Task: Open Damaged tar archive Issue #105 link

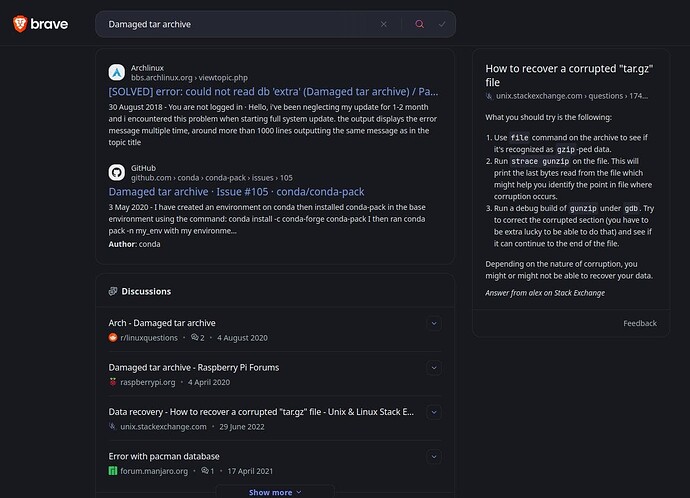Action: tap(236, 192)
